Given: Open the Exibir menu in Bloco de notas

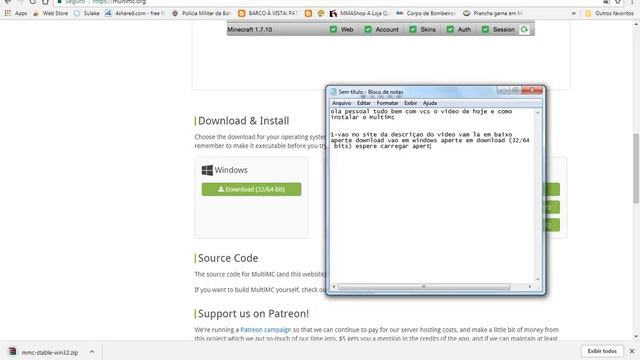Looking at the screenshot, I should pos(411,103).
